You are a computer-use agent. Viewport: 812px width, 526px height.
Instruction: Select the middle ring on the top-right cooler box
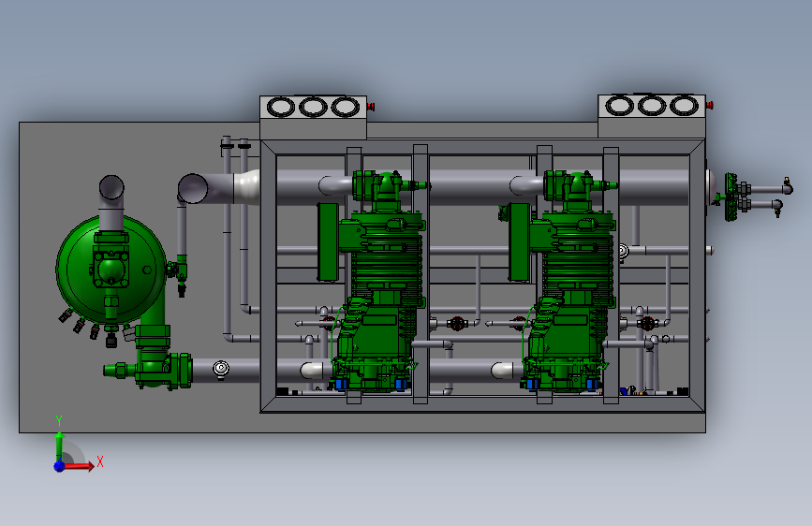[652, 106]
